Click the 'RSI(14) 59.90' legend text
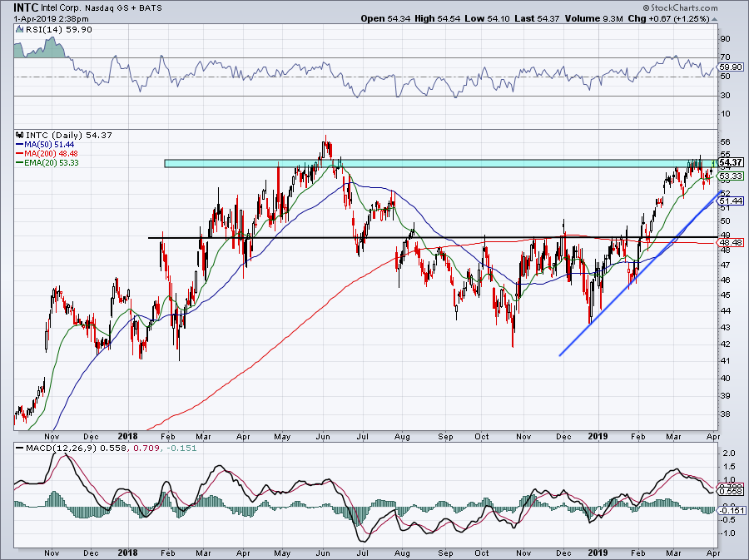Viewport: 749px width, 560px height. (x=58, y=30)
